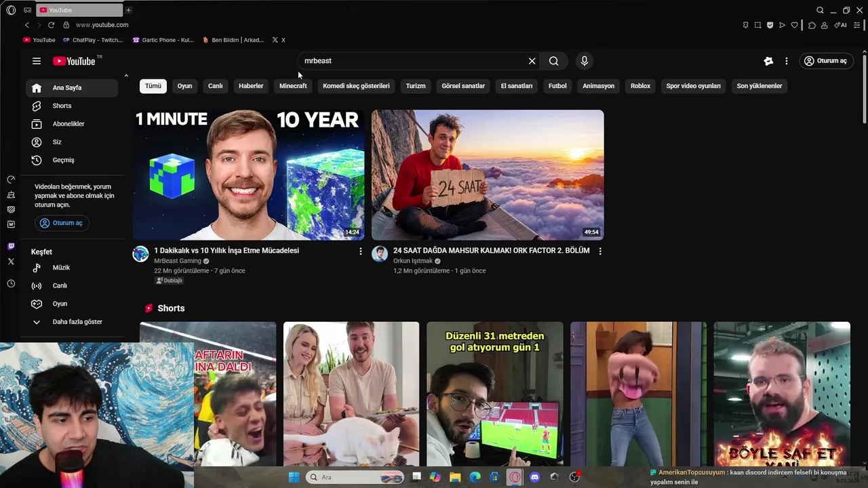Screen dimensions: 868x488
Task: Open Opera GX main menu logo
Action: 11,10
